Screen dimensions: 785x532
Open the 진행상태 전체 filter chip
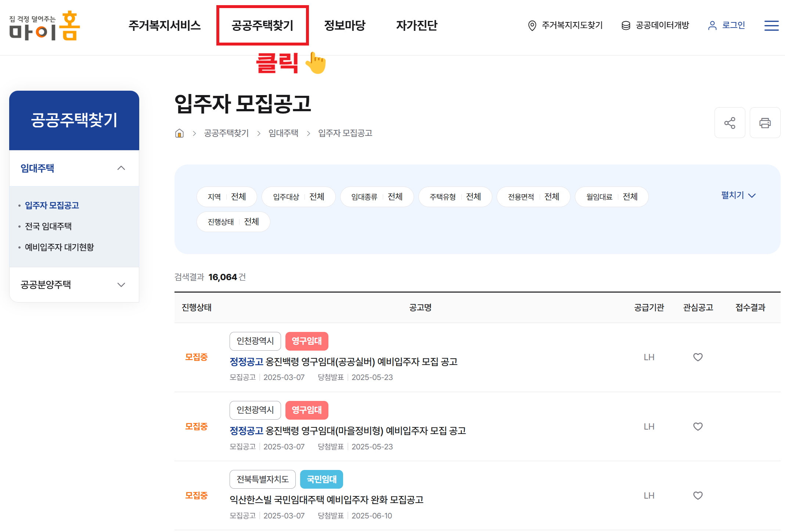point(233,222)
